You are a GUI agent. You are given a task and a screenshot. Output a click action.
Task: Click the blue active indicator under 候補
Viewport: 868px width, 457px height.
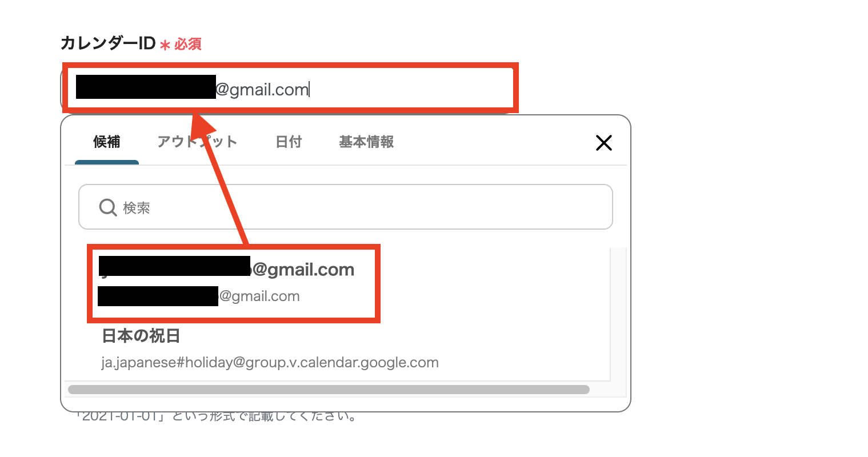click(x=107, y=162)
